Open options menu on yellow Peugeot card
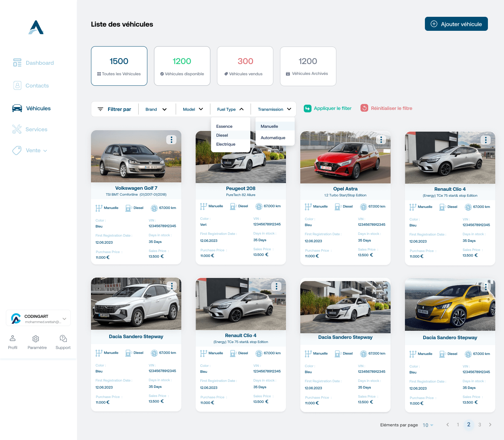The height and width of the screenshot is (440, 504). [486, 287]
